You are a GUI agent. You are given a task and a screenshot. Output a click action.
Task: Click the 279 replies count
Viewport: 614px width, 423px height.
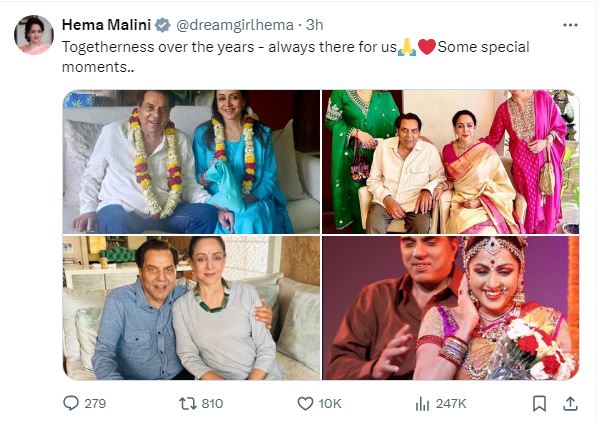pos(98,404)
